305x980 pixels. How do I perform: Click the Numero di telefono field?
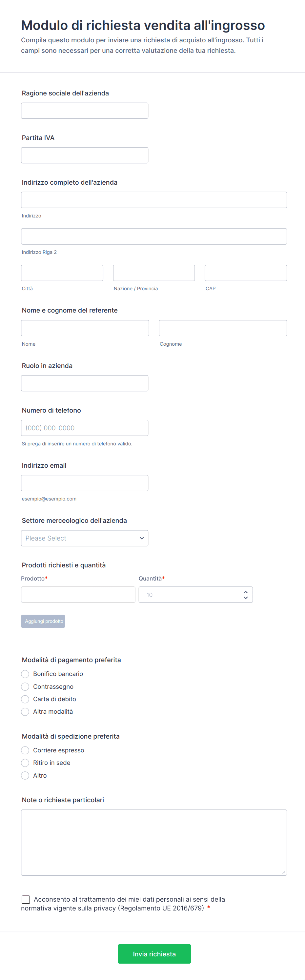point(84,428)
